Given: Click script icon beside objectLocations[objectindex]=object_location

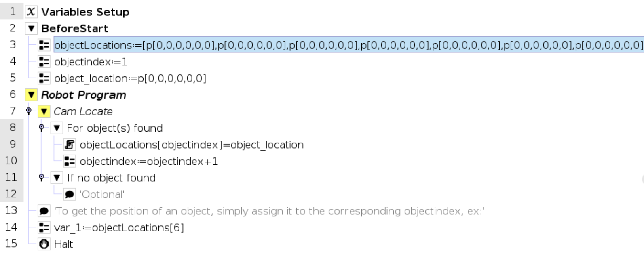Looking at the screenshot, I should coord(70,145).
